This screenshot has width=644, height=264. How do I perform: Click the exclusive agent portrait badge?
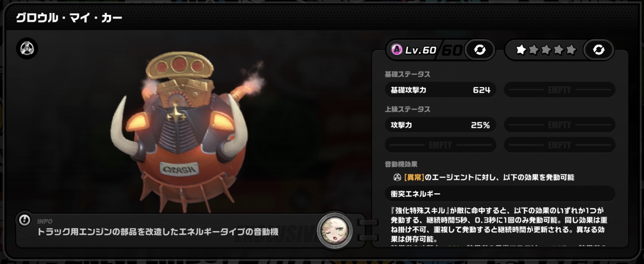point(335,231)
